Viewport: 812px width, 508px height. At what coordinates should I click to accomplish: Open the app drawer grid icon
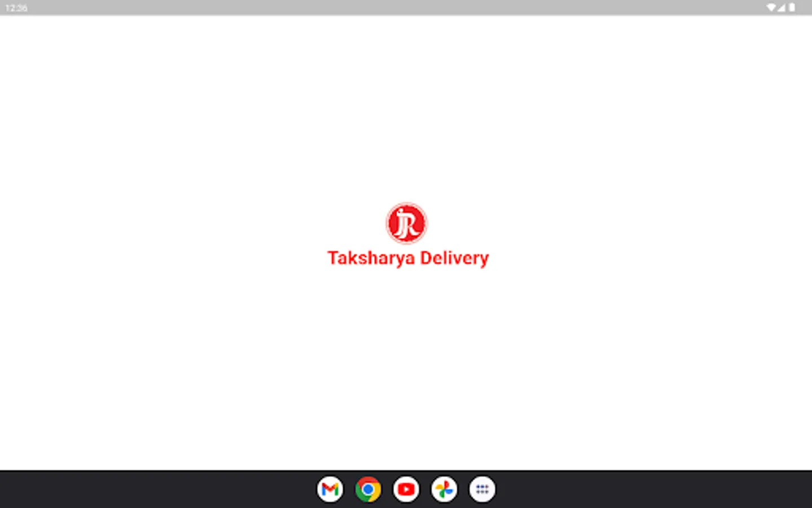click(x=482, y=489)
